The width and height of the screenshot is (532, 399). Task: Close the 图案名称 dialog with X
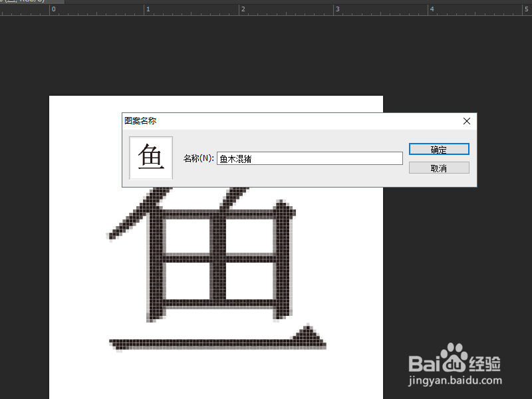467,121
